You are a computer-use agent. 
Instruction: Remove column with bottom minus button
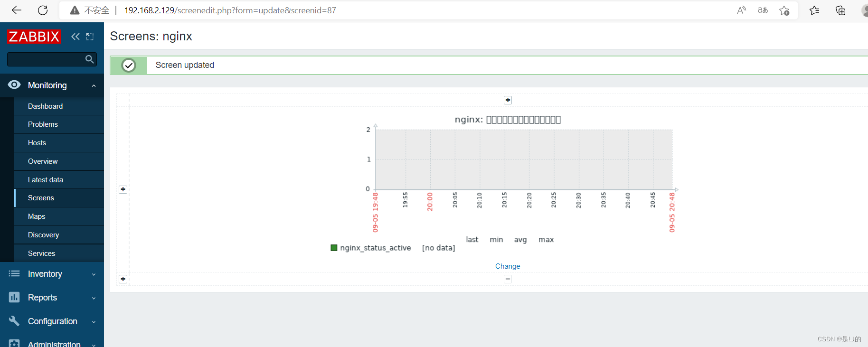point(508,279)
